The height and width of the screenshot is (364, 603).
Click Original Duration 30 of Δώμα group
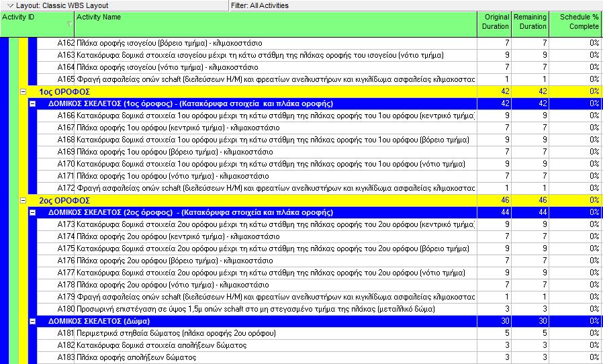tap(505, 321)
